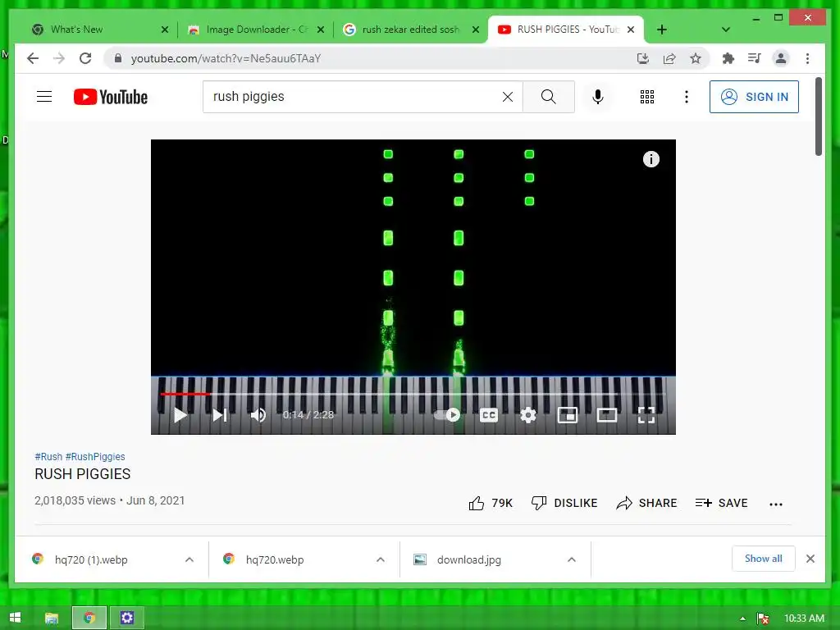Click the address bar URL

[226, 58]
